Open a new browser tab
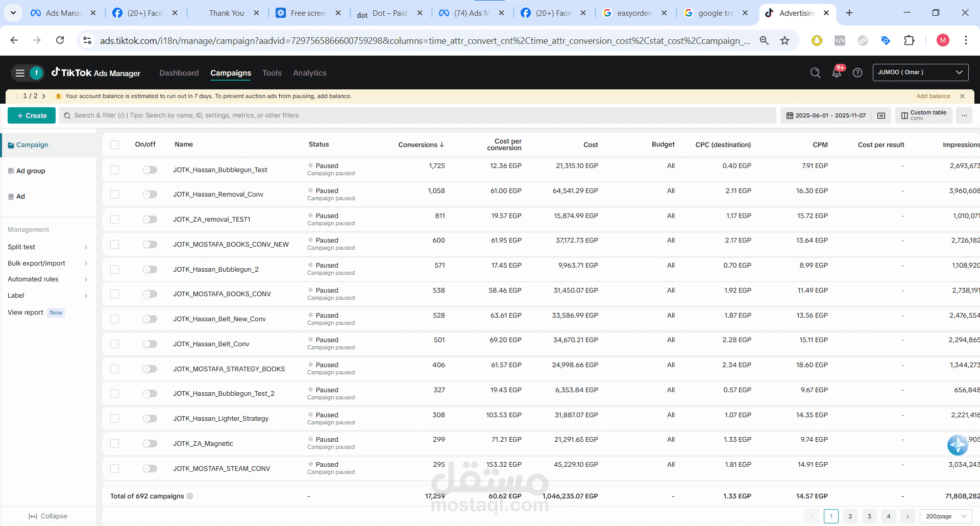The height and width of the screenshot is (526, 980). coord(849,13)
